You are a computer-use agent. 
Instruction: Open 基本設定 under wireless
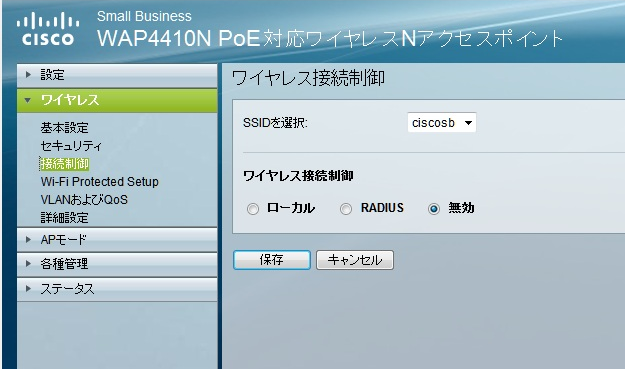tap(65, 128)
